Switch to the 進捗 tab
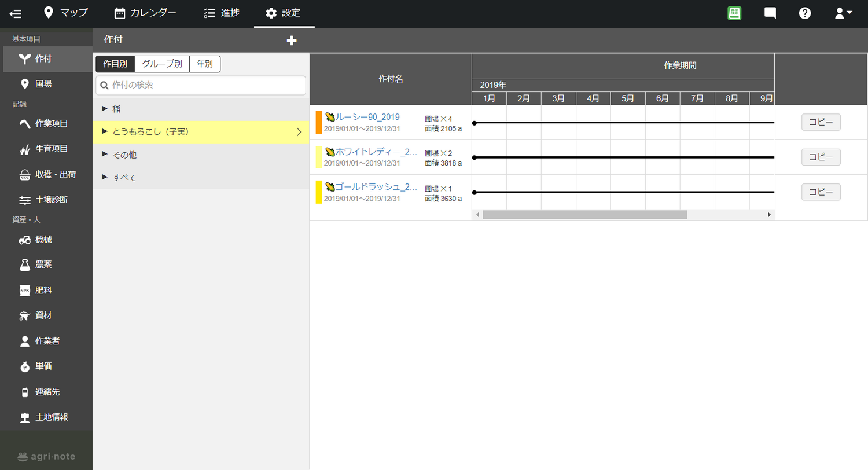 [222, 13]
